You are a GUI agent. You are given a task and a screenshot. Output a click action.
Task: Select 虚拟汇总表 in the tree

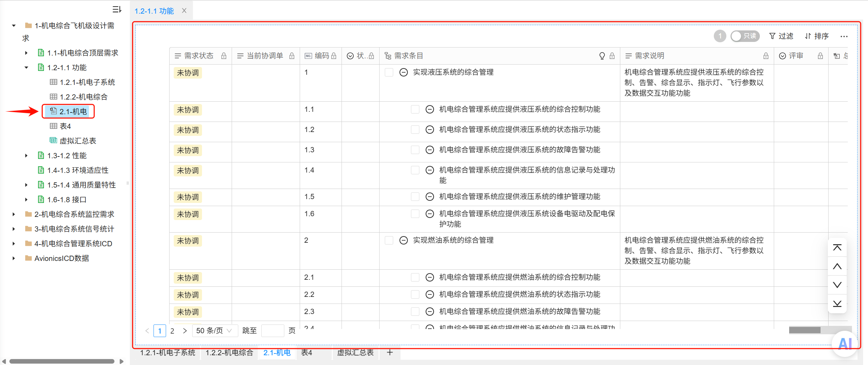pyautogui.click(x=78, y=141)
